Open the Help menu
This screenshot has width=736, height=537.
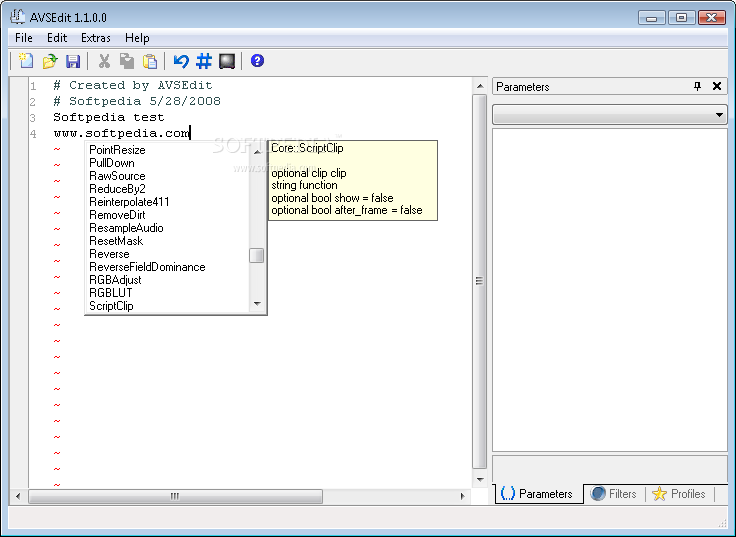(137, 38)
